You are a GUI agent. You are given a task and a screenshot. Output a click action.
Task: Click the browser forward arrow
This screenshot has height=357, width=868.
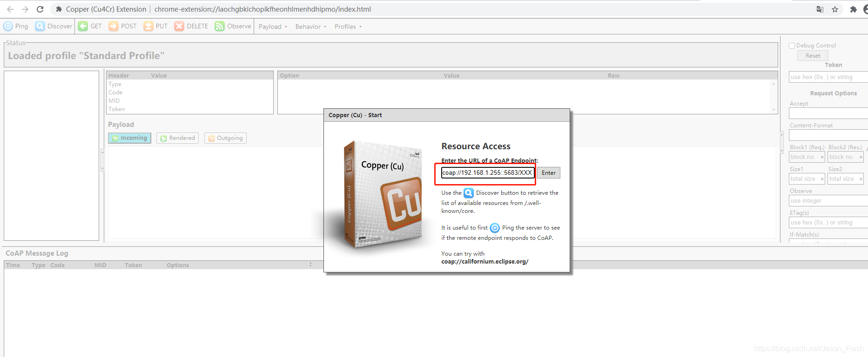pos(25,9)
